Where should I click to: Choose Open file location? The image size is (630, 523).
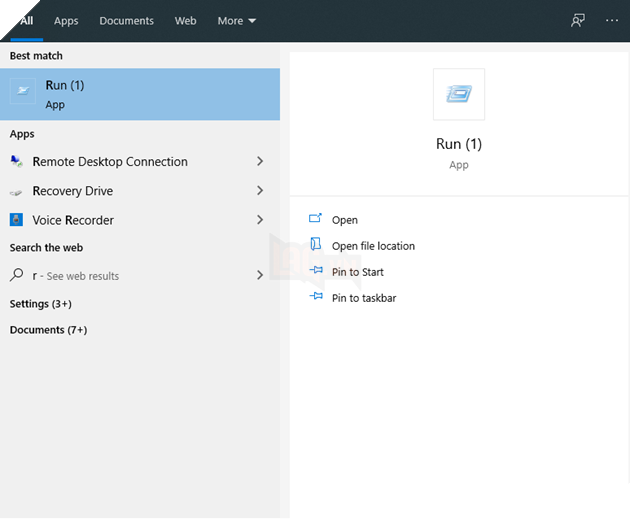[372, 246]
